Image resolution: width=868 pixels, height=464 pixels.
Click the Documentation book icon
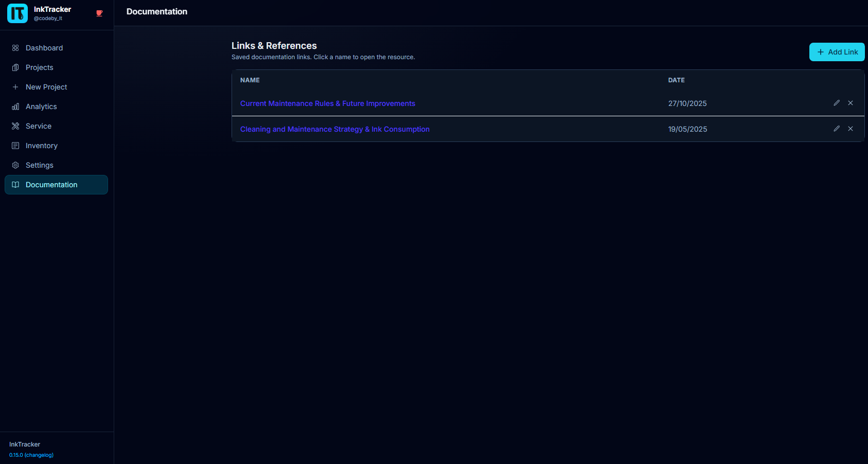[15, 185]
